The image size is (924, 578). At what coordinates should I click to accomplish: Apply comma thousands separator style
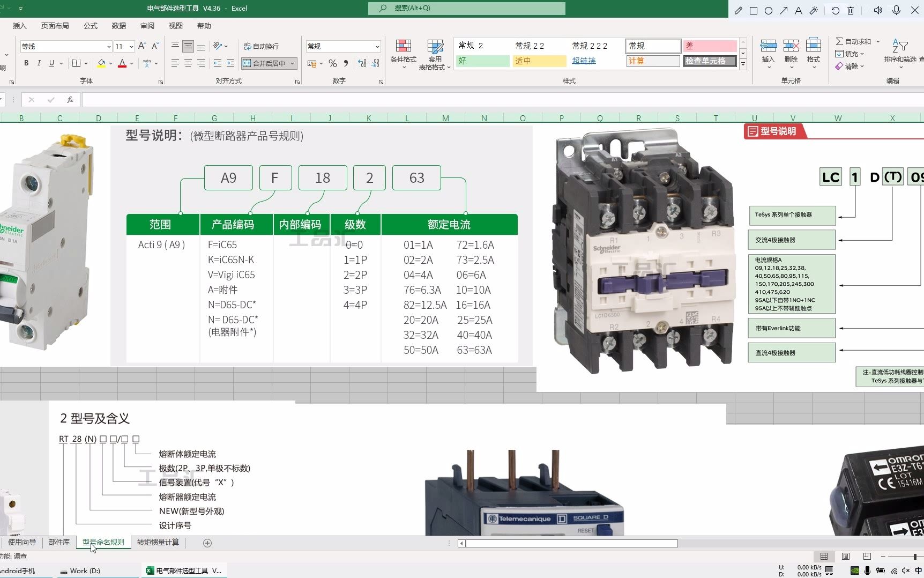(346, 63)
